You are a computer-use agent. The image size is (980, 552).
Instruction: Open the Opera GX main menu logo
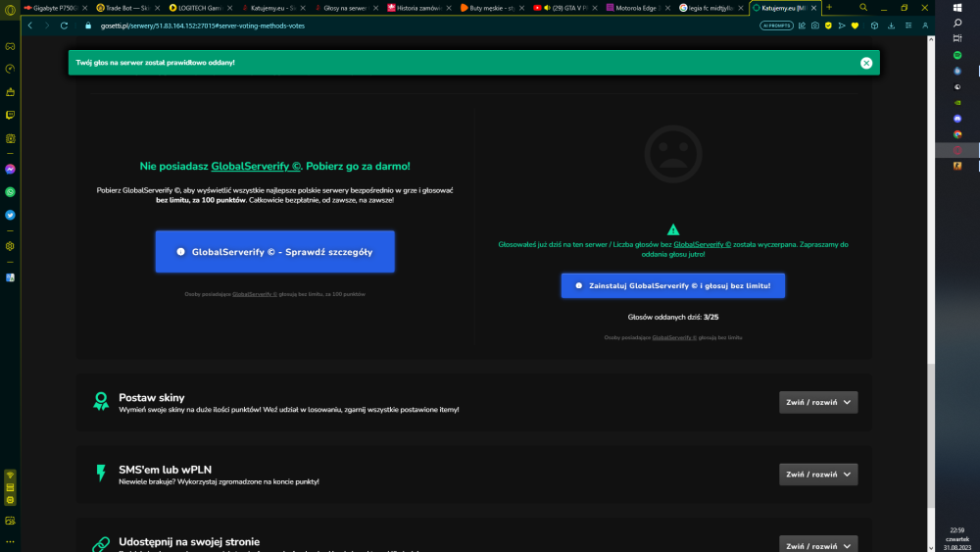10,10
